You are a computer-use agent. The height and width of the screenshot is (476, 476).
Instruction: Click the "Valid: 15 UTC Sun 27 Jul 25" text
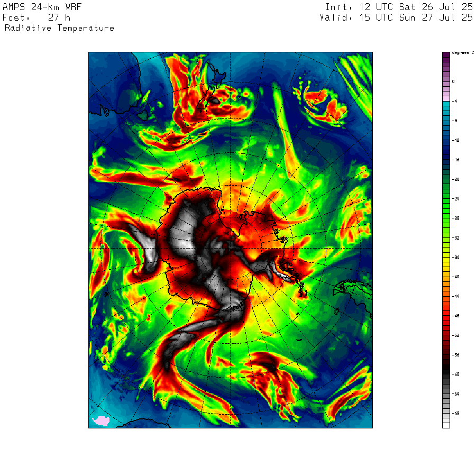tap(397, 17)
